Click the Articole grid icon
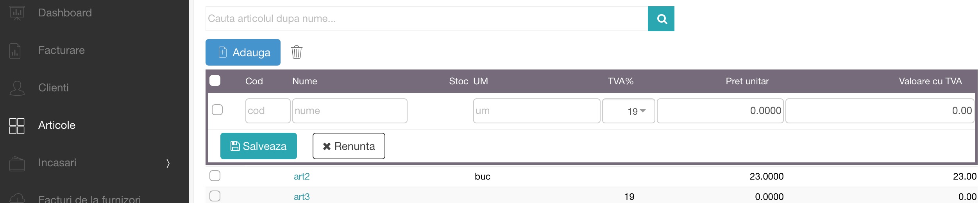 (x=17, y=126)
